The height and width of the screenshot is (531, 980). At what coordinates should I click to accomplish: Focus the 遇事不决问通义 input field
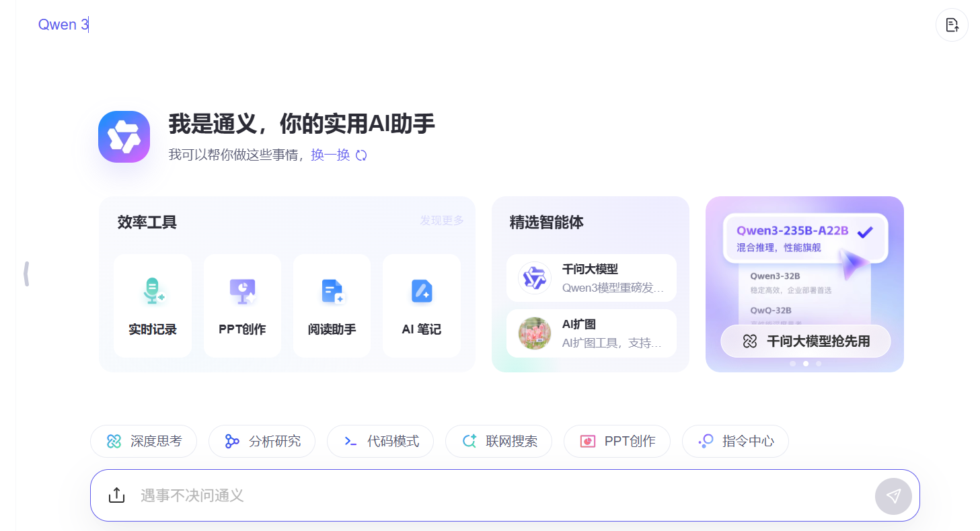pos(504,495)
